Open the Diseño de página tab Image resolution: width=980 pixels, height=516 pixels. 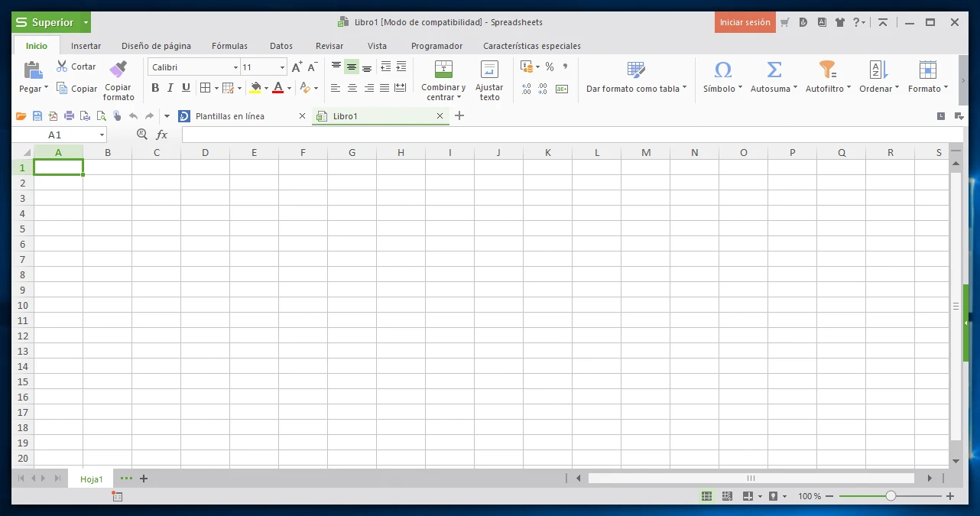pyautogui.click(x=156, y=46)
